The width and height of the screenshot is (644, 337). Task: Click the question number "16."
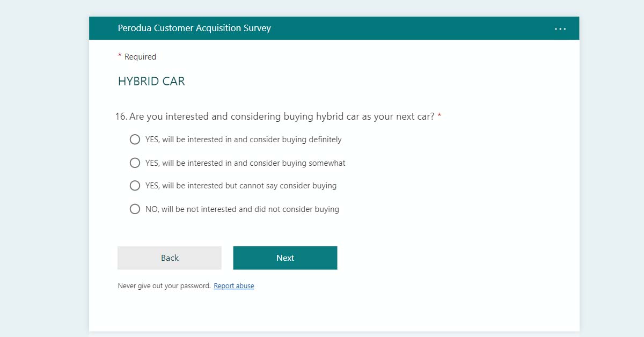(121, 116)
